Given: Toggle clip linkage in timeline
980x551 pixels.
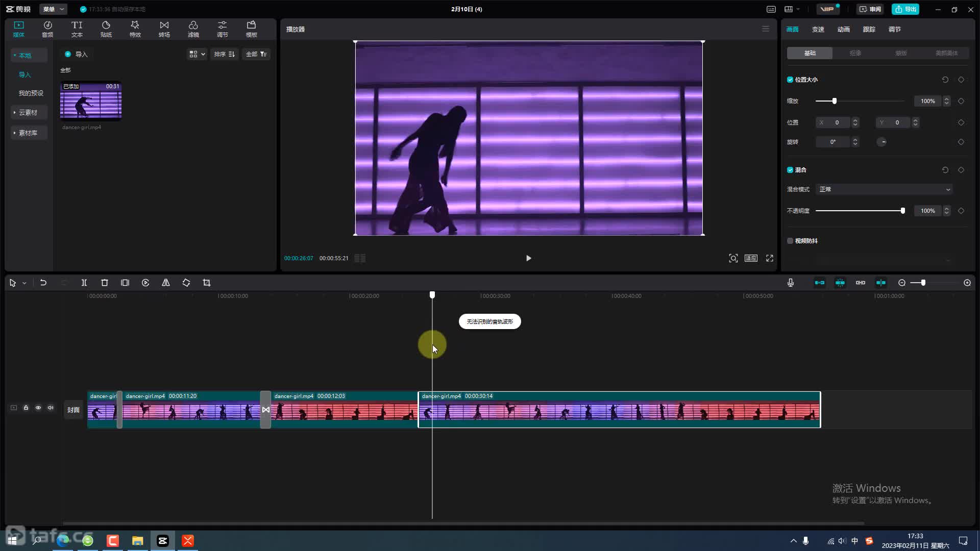Looking at the screenshot, I should [x=861, y=283].
